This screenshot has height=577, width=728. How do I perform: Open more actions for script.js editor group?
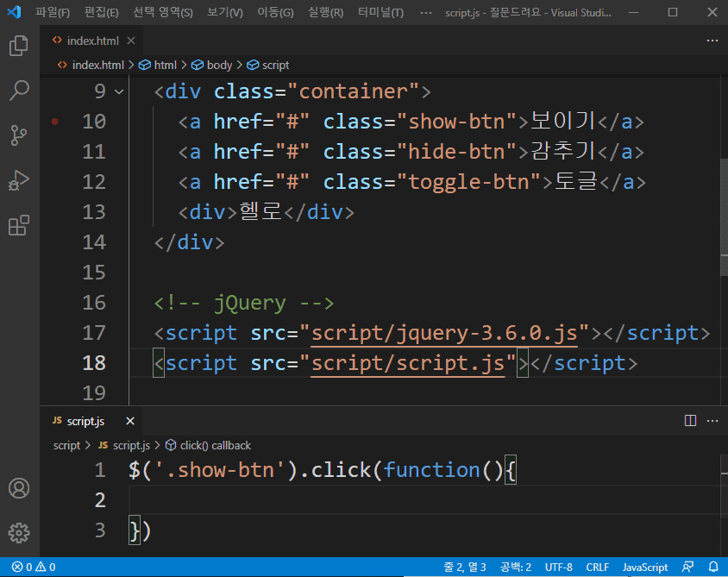pos(712,421)
